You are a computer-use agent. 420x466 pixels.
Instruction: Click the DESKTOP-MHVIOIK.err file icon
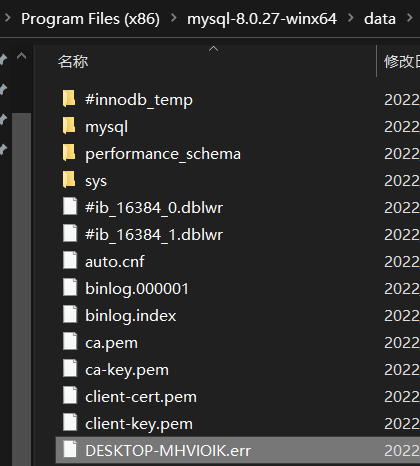pos(70,450)
